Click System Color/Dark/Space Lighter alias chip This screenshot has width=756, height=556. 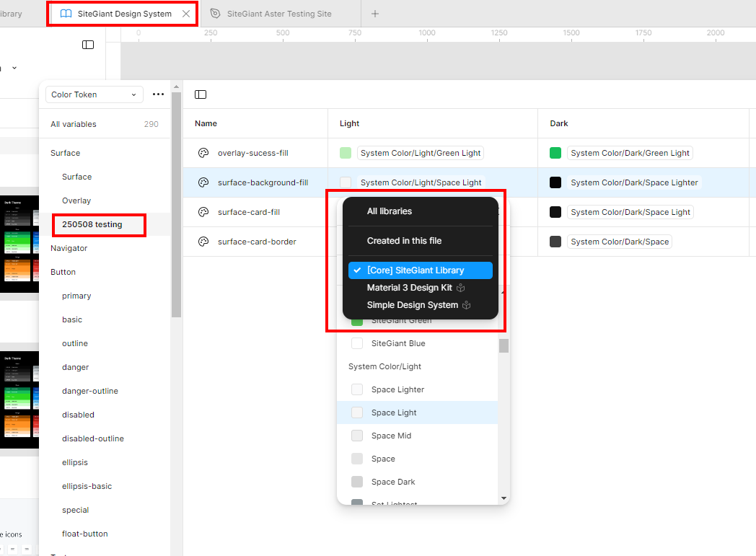point(634,182)
